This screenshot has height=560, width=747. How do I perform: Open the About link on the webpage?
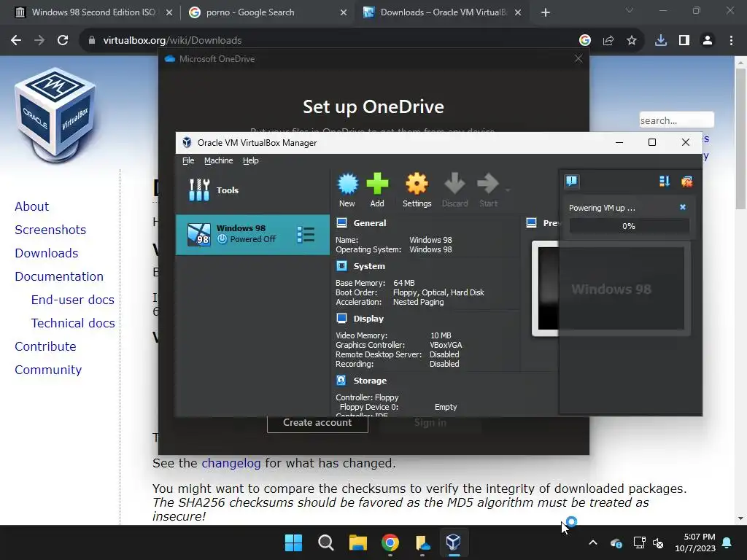(x=32, y=206)
